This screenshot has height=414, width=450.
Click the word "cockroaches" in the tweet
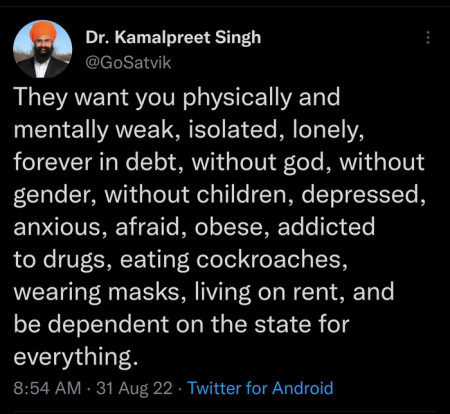[269, 259]
